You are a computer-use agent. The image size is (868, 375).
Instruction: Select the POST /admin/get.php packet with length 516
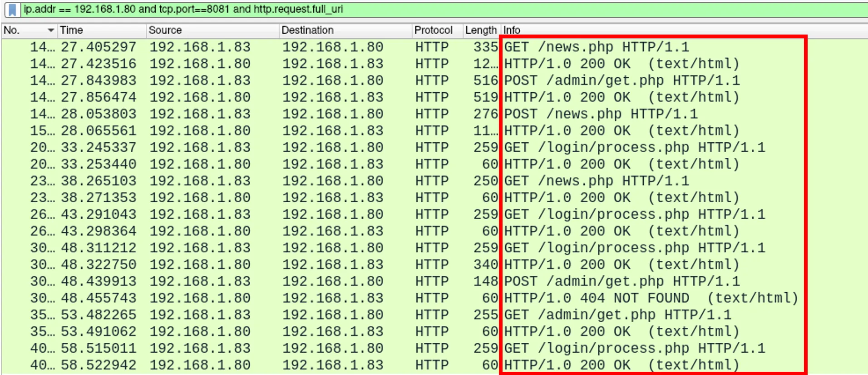[434, 81]
